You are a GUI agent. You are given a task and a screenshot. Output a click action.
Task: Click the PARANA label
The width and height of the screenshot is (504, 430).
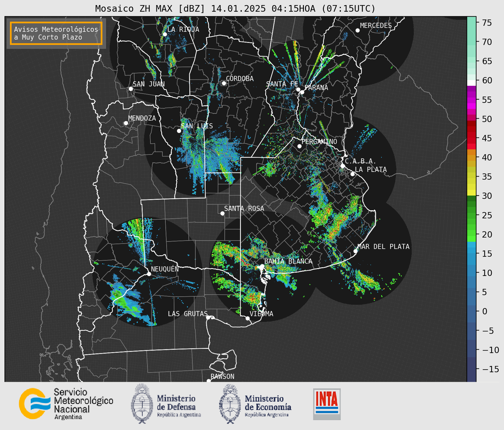[316, 88]
